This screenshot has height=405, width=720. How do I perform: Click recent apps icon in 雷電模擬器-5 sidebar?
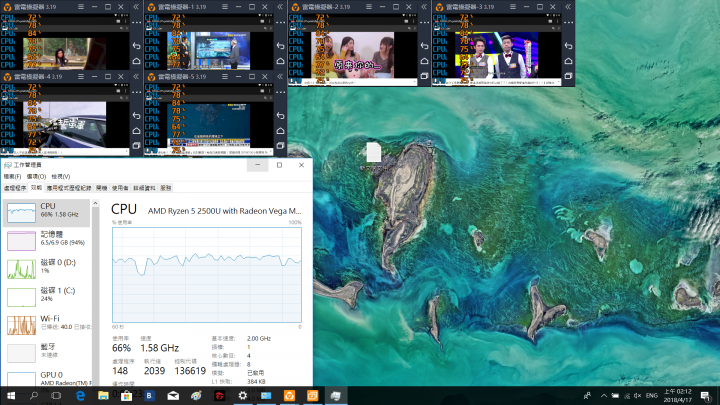(x=281, y=146)
